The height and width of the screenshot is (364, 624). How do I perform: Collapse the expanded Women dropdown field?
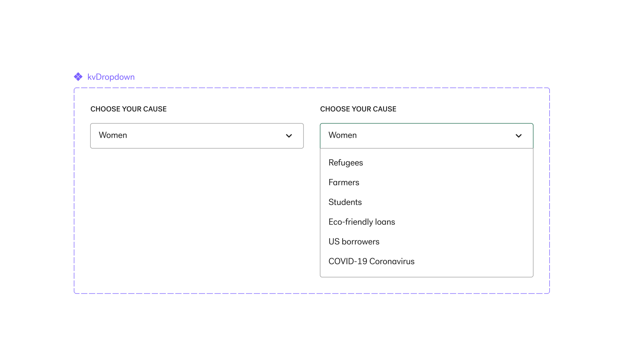coord(427,136)
